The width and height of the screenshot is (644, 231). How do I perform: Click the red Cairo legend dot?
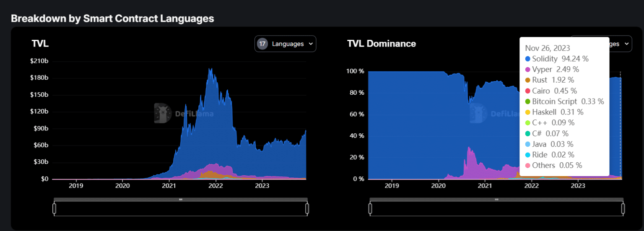tap(528, 91)
